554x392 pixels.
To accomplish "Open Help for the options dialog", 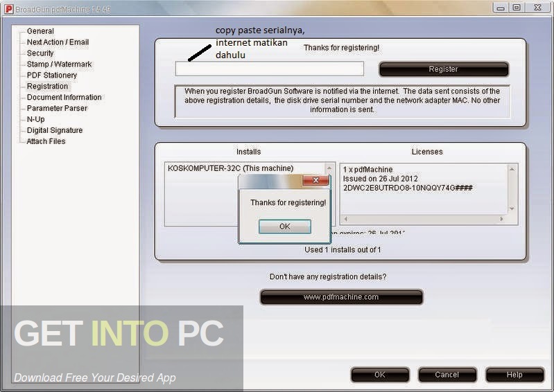I will pyautogui.click(x=514, y=375).
